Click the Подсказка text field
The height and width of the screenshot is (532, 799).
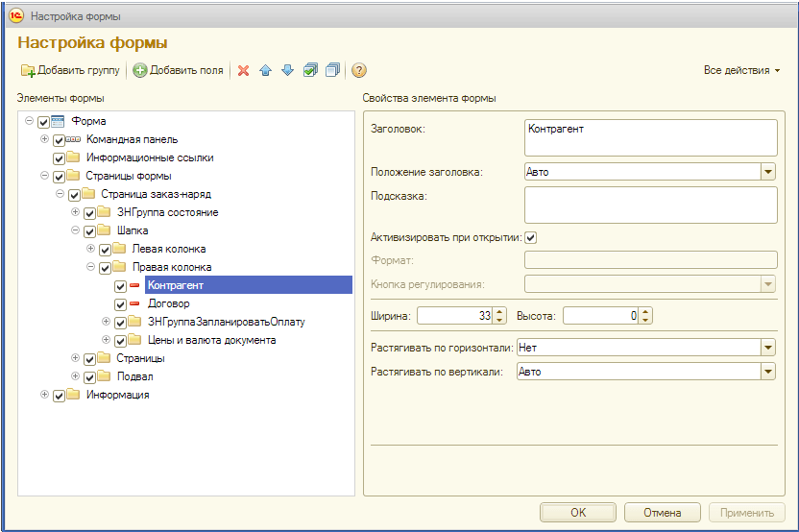click(x=651, y=206)
